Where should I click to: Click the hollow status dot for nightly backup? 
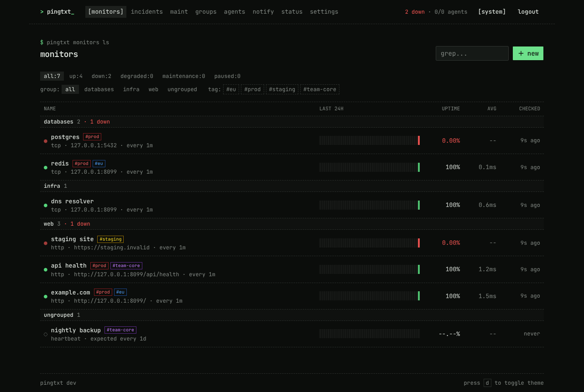pyautogui.click(x=46, y=334)
